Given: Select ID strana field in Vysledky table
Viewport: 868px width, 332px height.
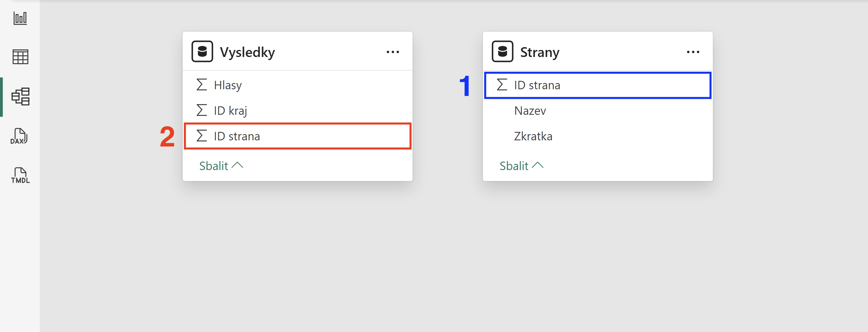Looking at the screenshot, I should pyautogui.click(x=297, y=136).
